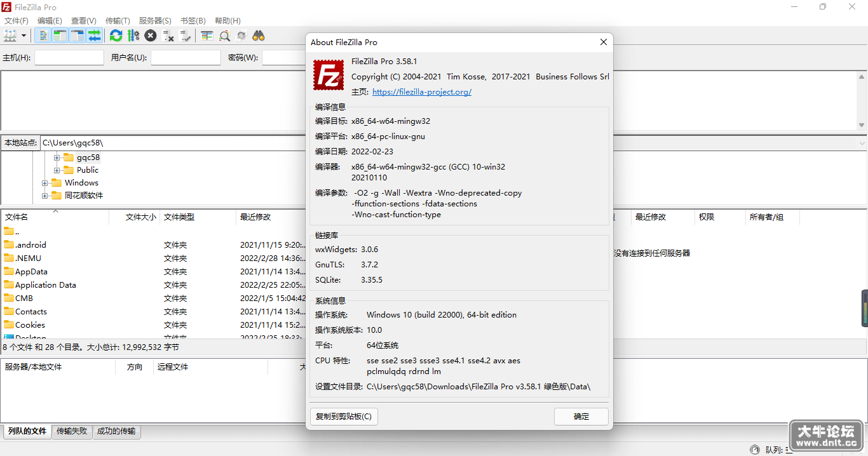This screenshot has width=868, height=456.
Task: Open the 传输(T) menu
Action: point(118,21)
